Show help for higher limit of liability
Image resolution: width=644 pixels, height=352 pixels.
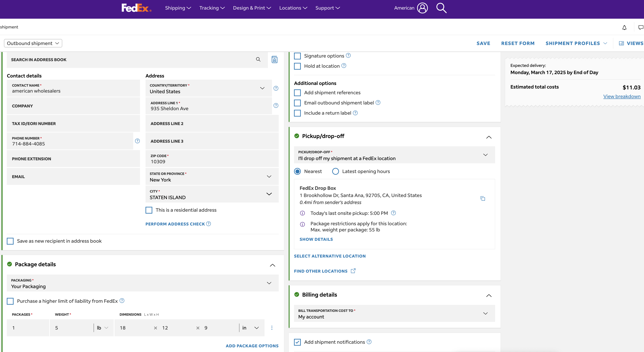[122, 301]
